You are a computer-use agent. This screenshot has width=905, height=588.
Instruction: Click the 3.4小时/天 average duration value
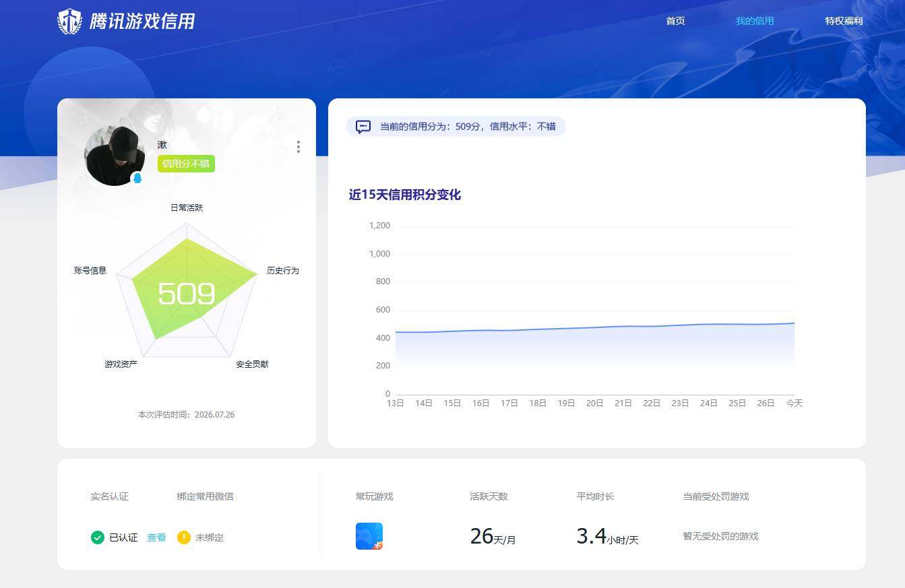click(607, 536)
